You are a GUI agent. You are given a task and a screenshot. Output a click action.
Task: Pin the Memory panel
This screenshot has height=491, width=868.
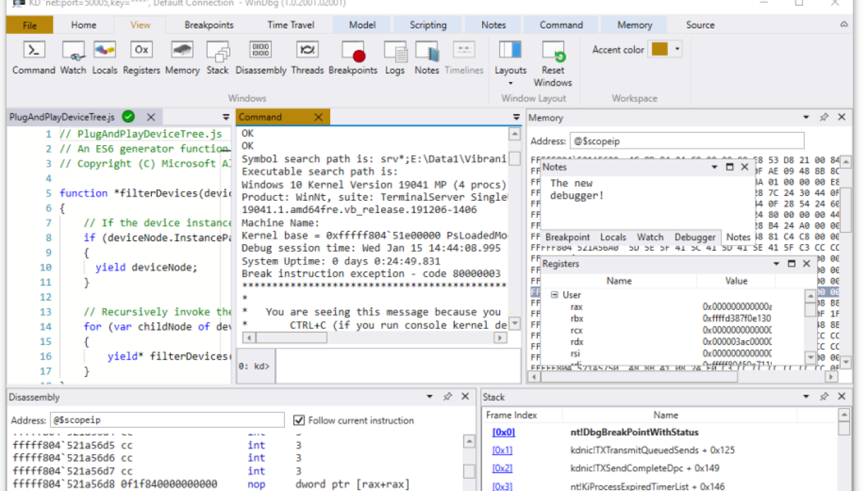coord(824,117)
